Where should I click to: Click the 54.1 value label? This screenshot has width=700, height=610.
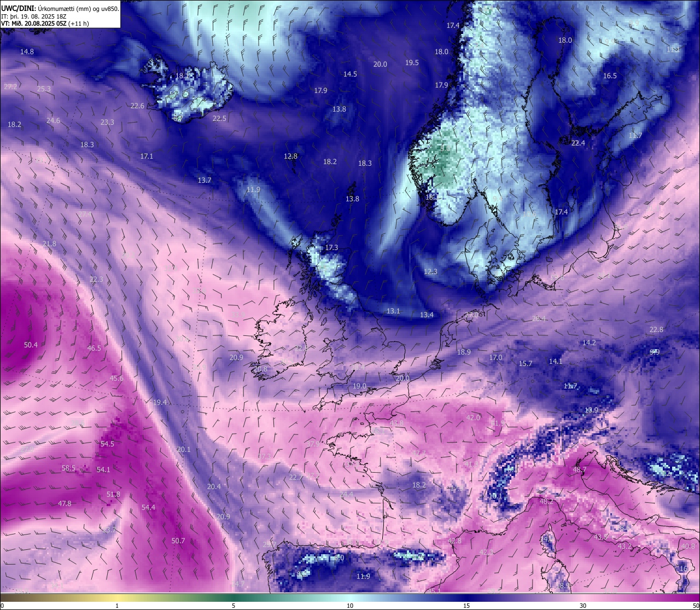103,469
